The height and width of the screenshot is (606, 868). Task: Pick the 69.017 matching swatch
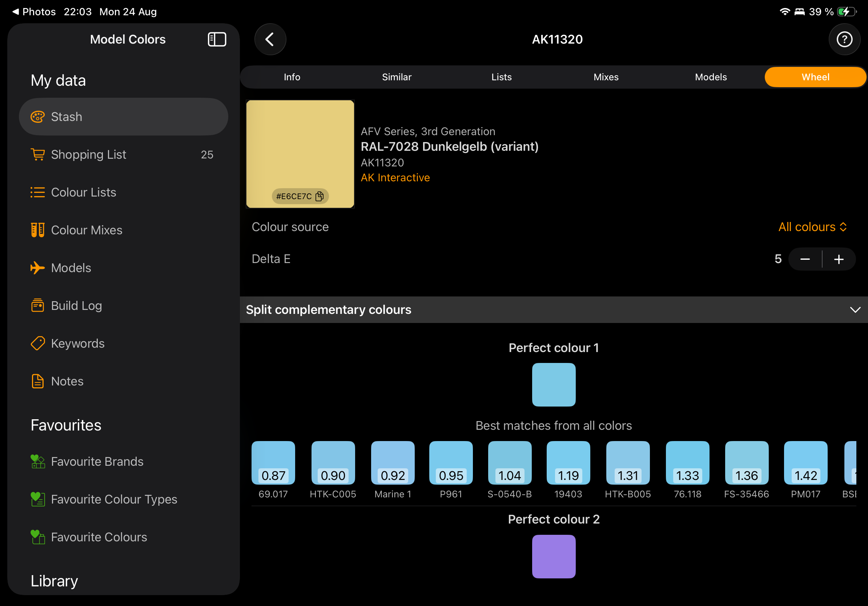273,463
